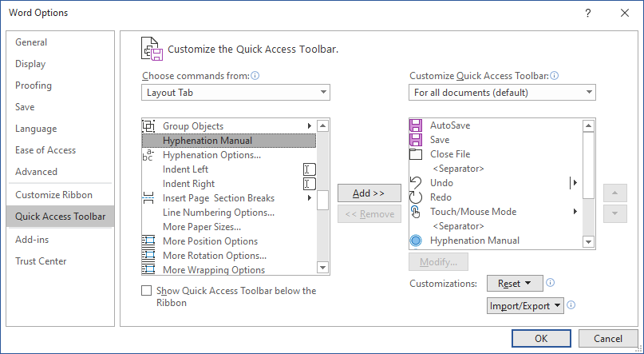Select the Quick Access Toolbar category

61,217
